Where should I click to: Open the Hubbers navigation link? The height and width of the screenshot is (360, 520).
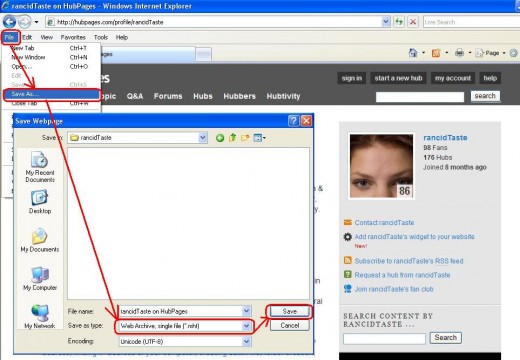pyautogui.click(x=239, y=96)
